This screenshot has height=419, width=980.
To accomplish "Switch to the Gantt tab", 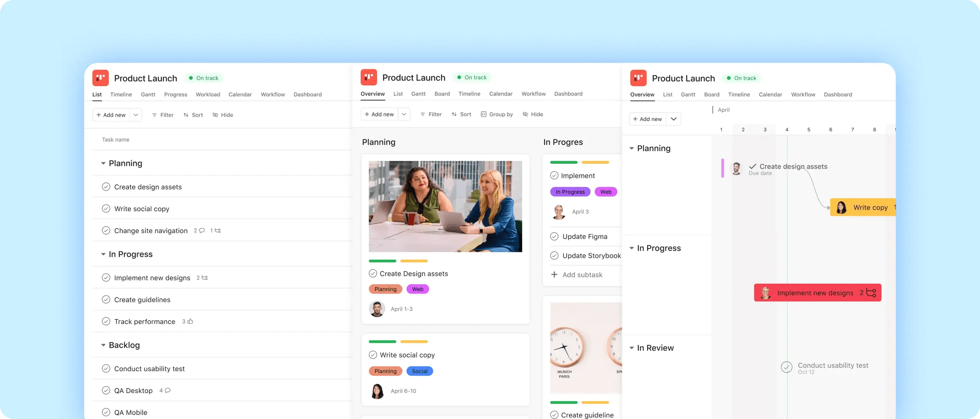I will pyautogui.click(x=148, y=95).
